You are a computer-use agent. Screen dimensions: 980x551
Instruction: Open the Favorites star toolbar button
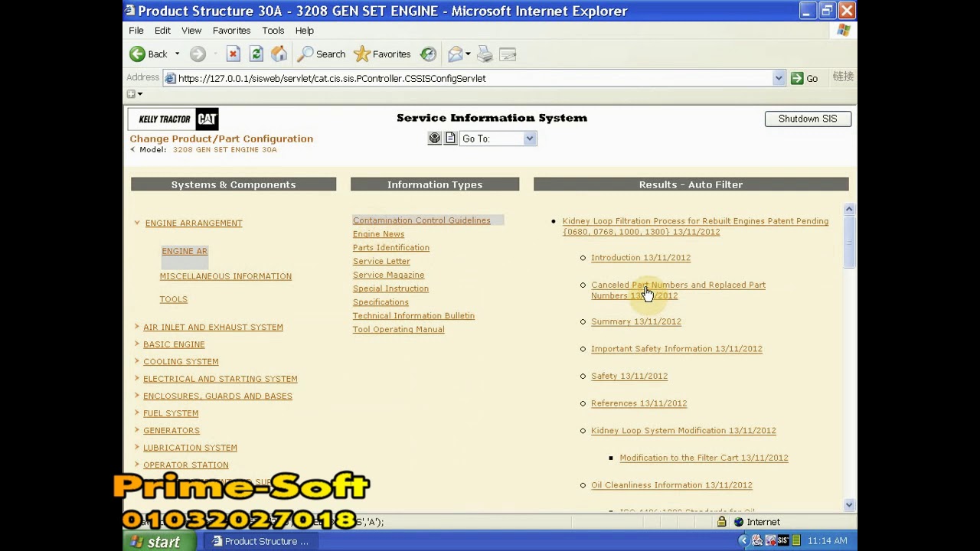coord(382,54)
